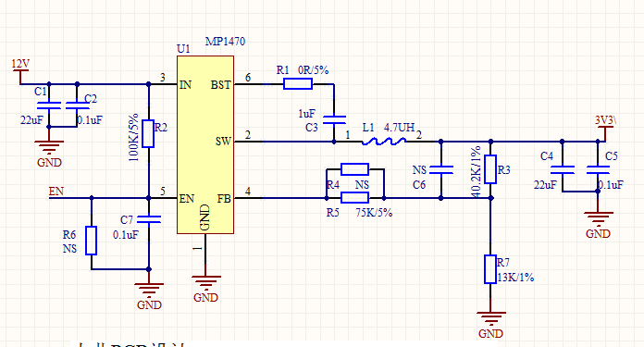Select the GND symbol below C7

point(149,296)
